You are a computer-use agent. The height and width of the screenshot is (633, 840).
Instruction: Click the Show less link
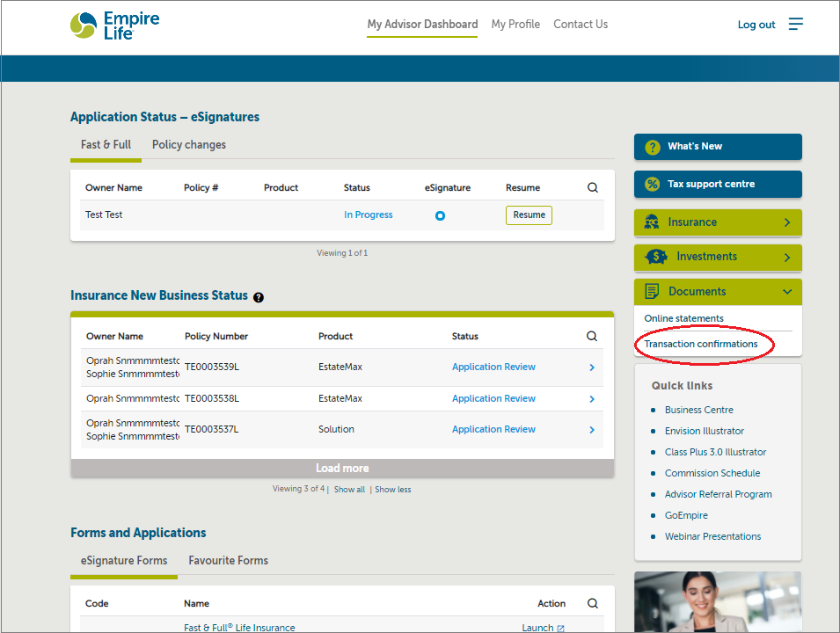pyautogui.click(x=392, y=490)
